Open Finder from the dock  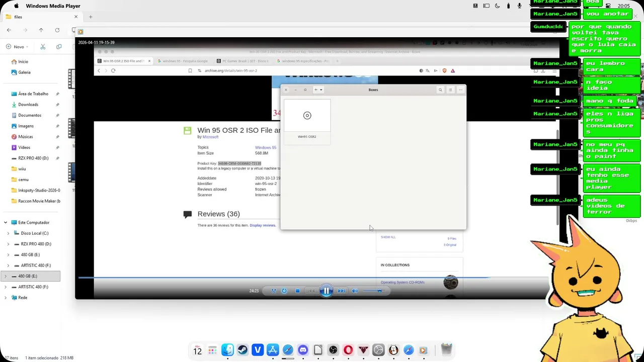tap(227, 350)
